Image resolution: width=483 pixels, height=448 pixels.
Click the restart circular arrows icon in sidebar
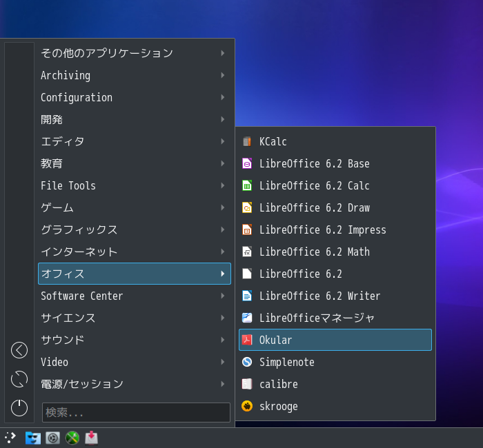pos(19,379)
